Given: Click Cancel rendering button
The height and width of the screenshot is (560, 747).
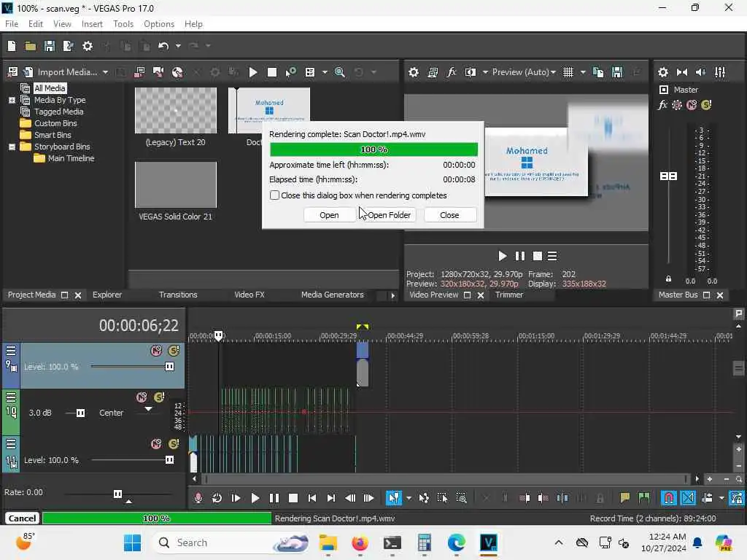Looking at the screenshot, I should tap(22, 518).
